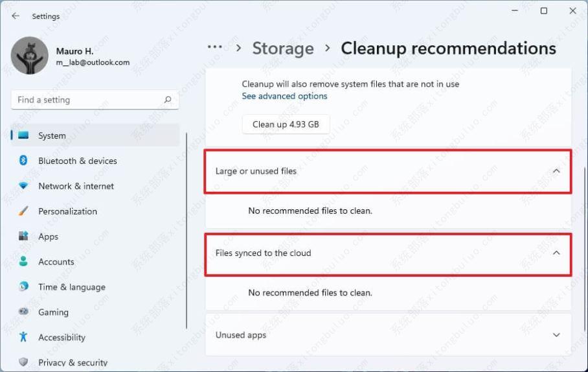Expand the Unused apps section
Screen dimensions: 588x372
click(x=556, y=335)
